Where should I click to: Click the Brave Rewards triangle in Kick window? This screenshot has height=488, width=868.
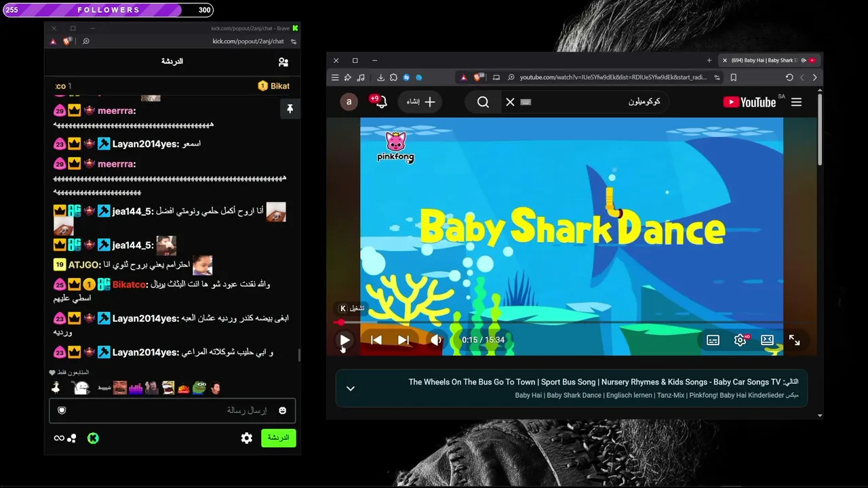pos(53,41)
